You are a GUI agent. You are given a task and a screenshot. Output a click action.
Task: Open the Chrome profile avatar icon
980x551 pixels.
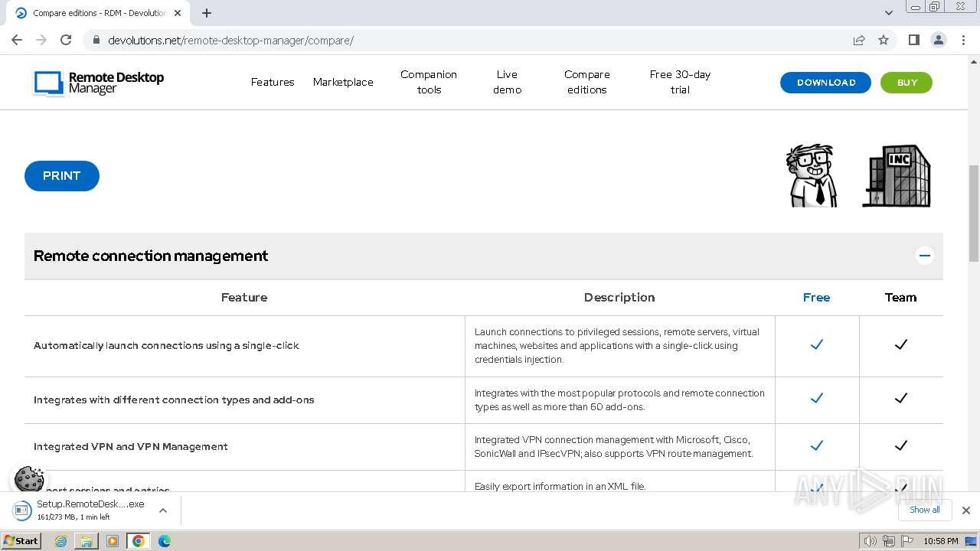[938, 41]
